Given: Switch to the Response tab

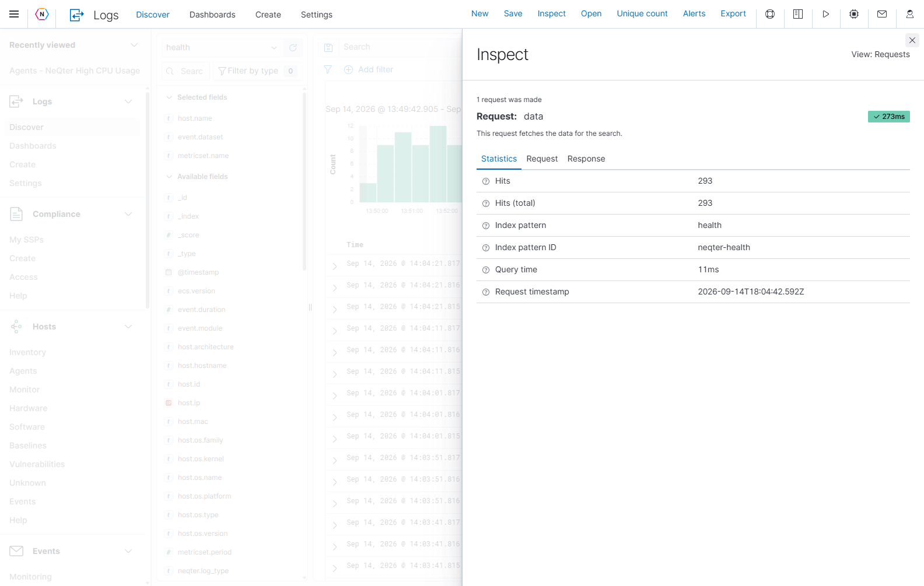Looking at the screenshot, I should click(x=586, y=159).
